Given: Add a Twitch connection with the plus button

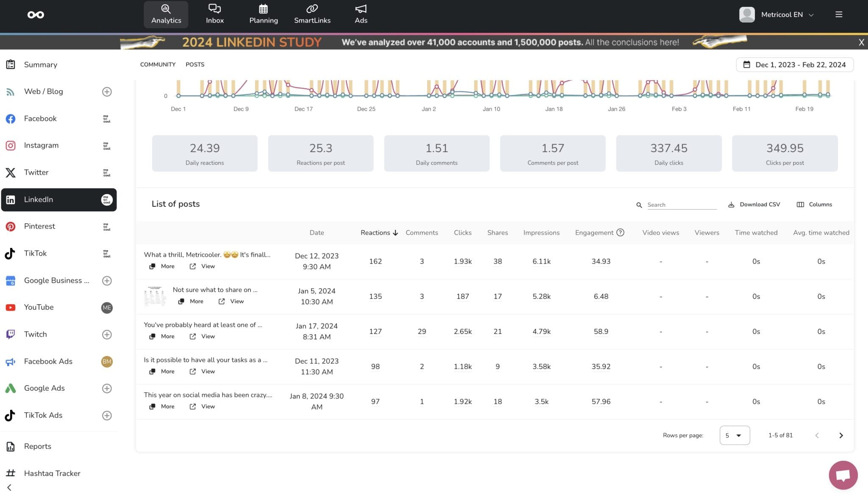Looking at the screenshot, I should (x=107, y=334).
